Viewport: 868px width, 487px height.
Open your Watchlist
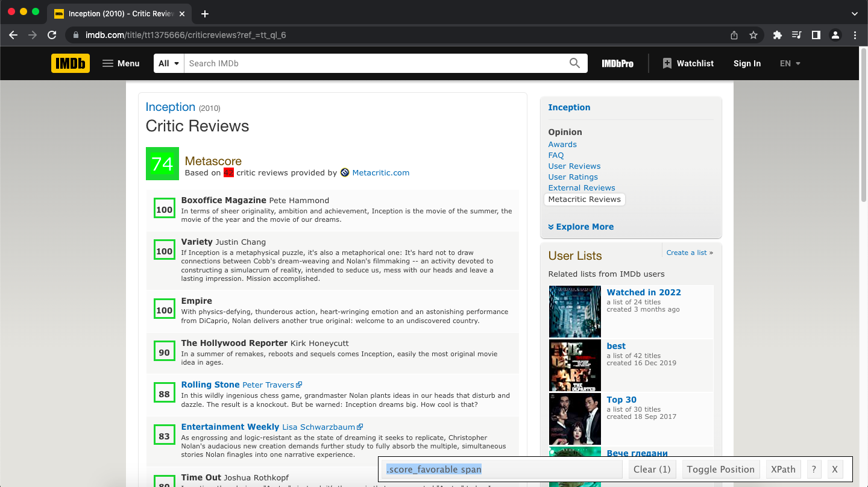688,63
